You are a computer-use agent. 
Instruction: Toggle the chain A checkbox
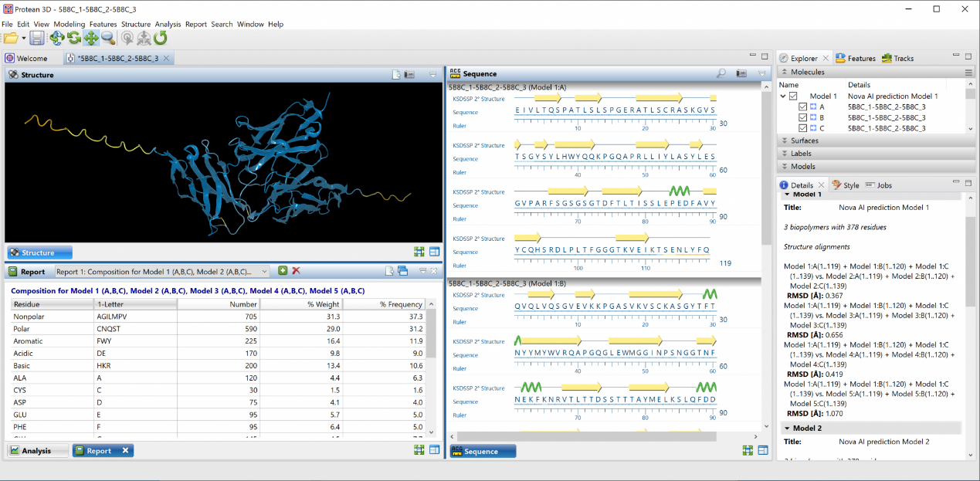click(803, 107)
